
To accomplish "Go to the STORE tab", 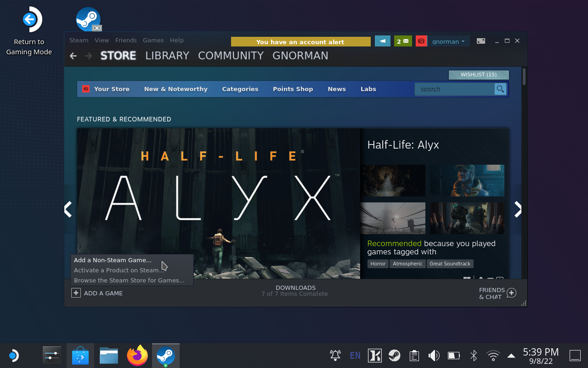I will [x=119, y=56].
